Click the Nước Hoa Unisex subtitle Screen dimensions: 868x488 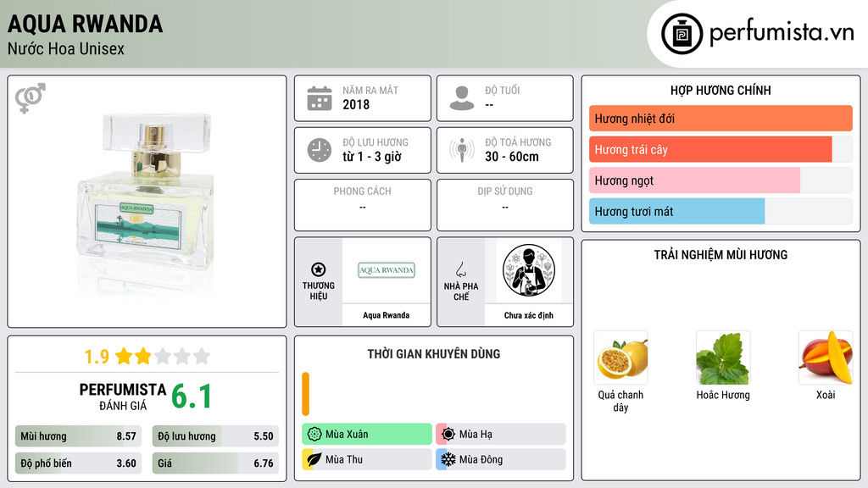[x=66, y=48]
